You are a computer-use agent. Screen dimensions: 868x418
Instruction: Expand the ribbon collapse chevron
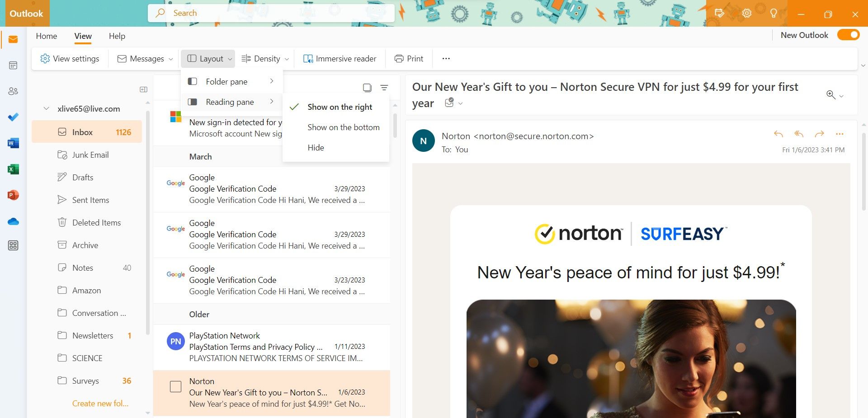[x=863, y=66]
